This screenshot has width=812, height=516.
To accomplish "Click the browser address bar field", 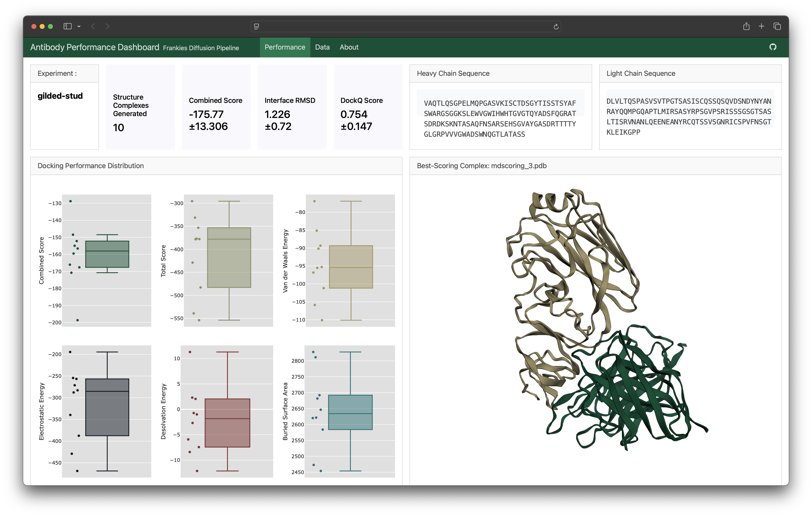I will point(405,27).
